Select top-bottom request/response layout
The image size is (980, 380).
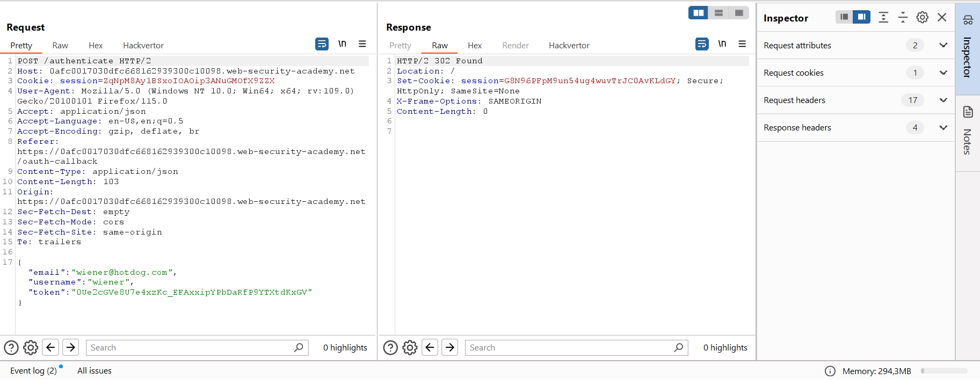click(x=718, y=13)
